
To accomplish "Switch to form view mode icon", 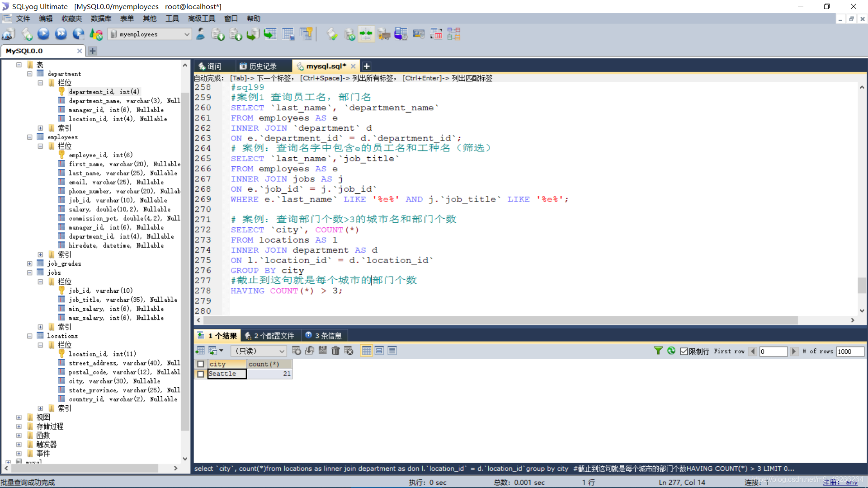I will pyautogui.click(x=379, y=351).
